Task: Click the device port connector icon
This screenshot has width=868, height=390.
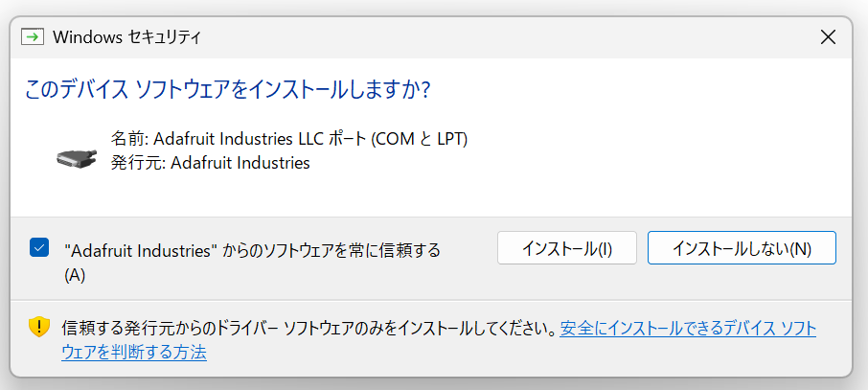Action: coord(78,157)
